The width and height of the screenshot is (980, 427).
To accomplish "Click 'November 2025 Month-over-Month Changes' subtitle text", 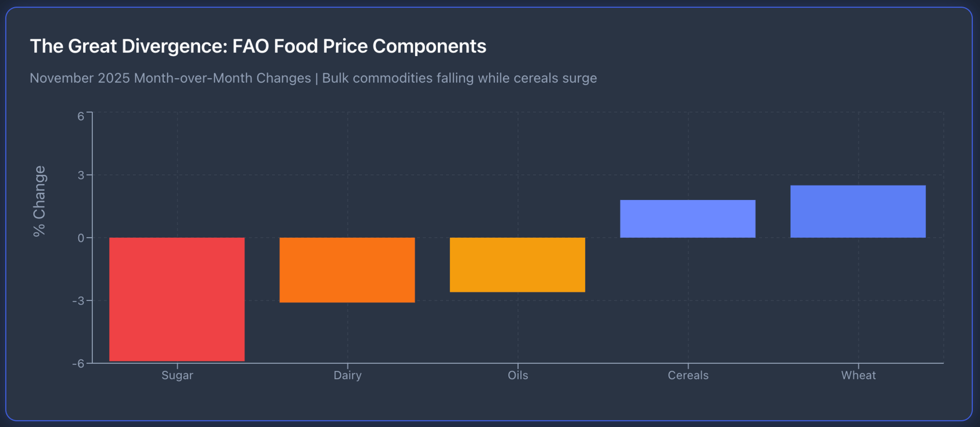I will (x=170, y=78).
